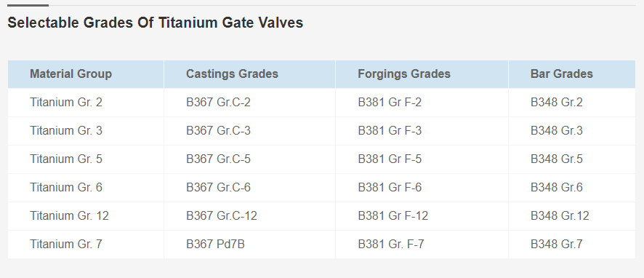The width and height of the screenshot is (644, 278).
Task: Click the B348 Gr.2 bar cell
Action: pyautogui.click(x=572, y=103)
